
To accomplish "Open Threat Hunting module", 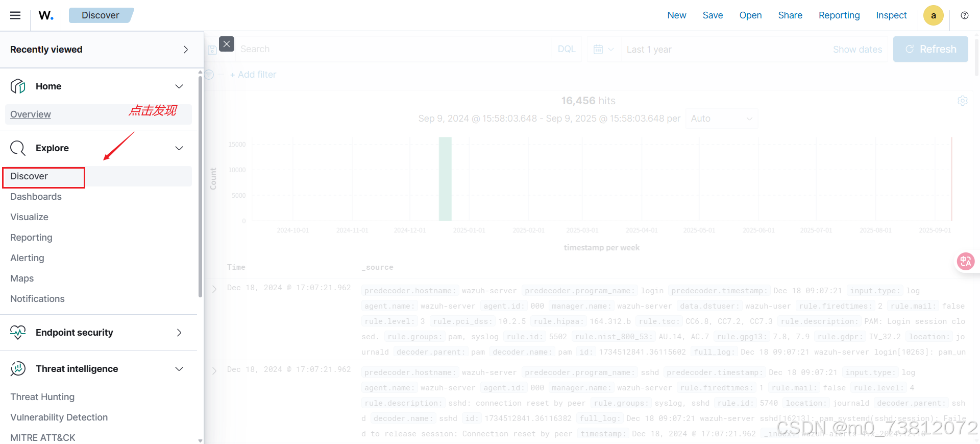I will [x=42, y=397].
